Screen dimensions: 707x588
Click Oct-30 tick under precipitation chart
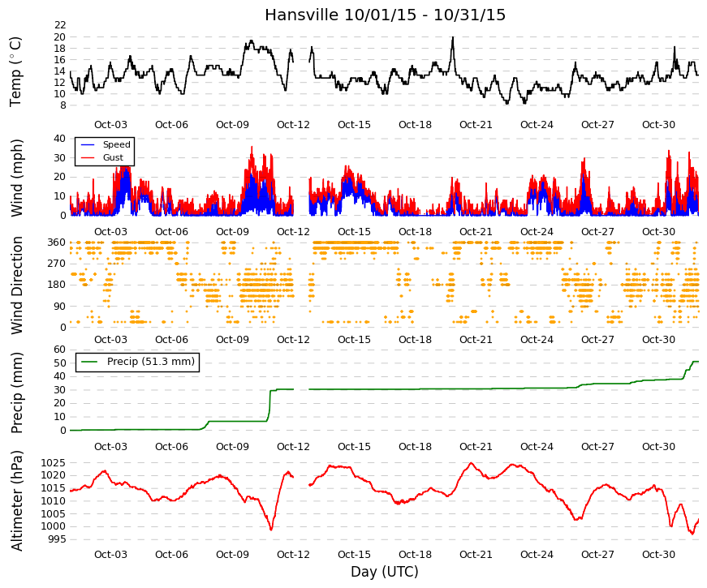(658, 447)
